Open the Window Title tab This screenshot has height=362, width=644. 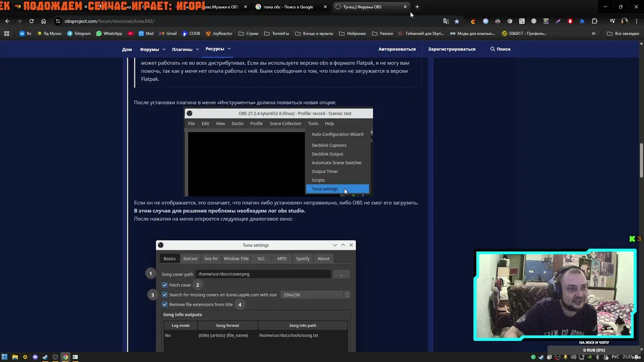[x=236, y=258]
